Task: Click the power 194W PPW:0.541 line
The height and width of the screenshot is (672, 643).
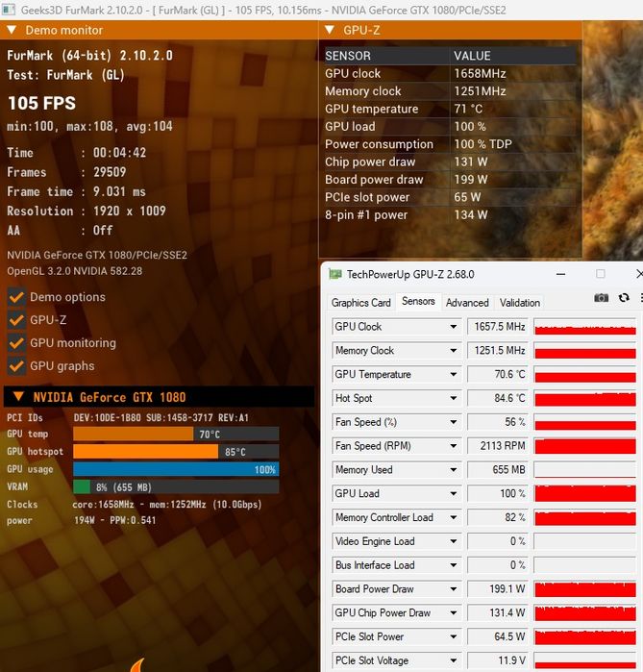Action: (82, 521)
